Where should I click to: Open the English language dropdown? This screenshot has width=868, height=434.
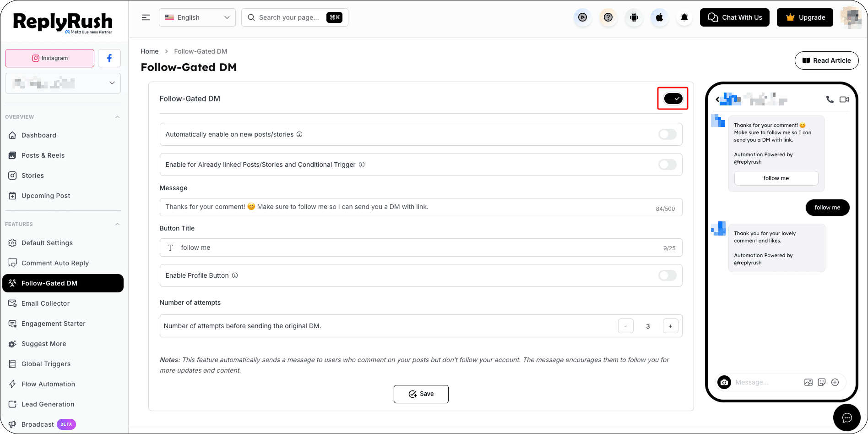pos(197,17)
